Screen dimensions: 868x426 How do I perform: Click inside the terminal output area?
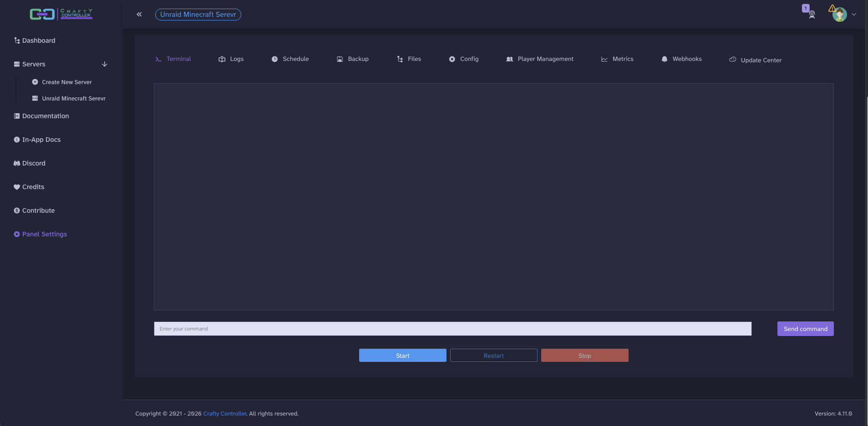click(x=494, y=197)
